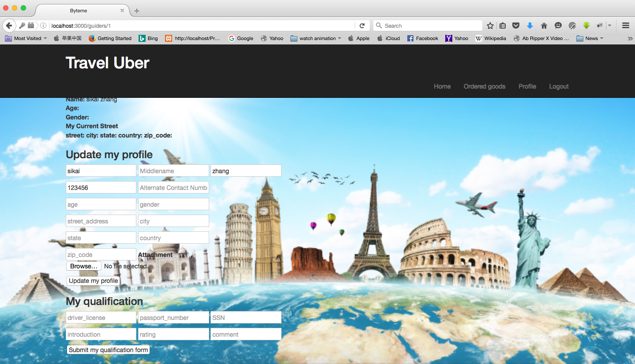Focus the Alternate Contact Number field

(x=173, y=187)
